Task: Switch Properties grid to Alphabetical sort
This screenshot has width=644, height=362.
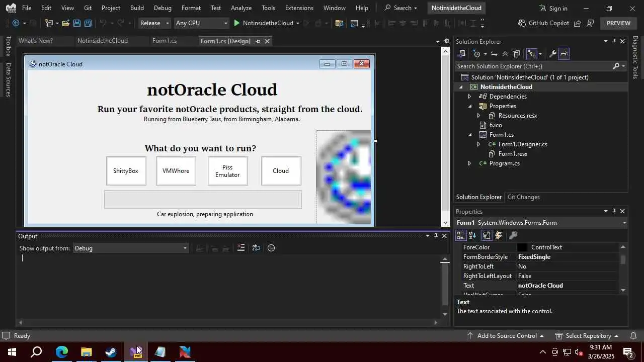Action: [x=472, y=235]
